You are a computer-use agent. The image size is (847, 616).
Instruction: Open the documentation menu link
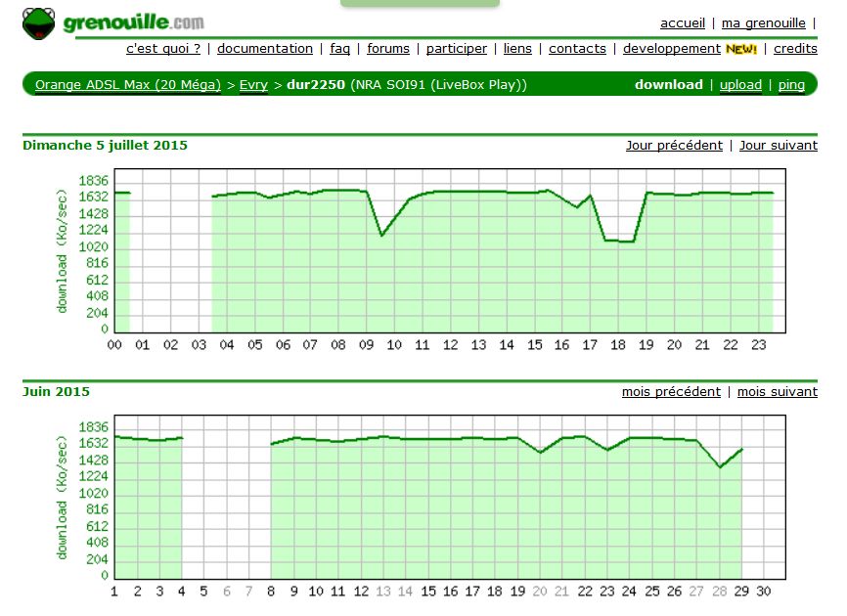(265, 49)
